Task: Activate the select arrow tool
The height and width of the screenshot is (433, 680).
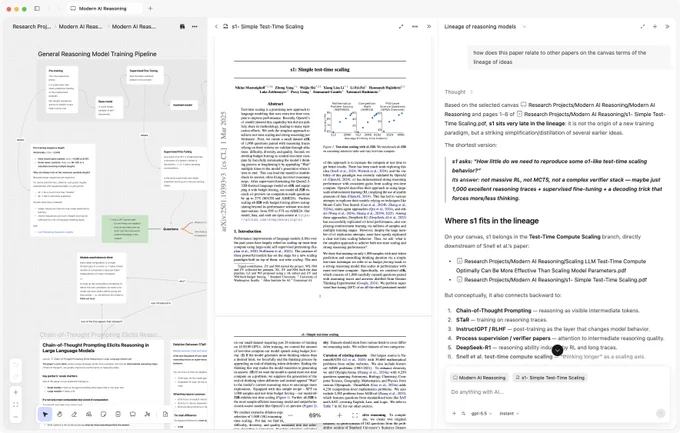Action: [x=45, y=414]
